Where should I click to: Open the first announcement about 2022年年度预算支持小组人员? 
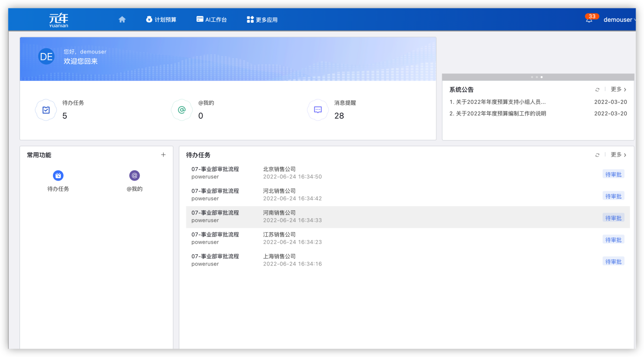(498, 102)
